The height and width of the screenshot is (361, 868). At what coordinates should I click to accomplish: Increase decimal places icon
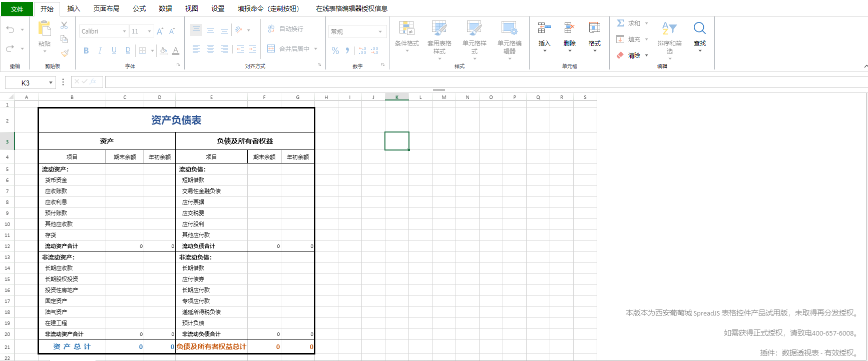[x=362, y=50]
